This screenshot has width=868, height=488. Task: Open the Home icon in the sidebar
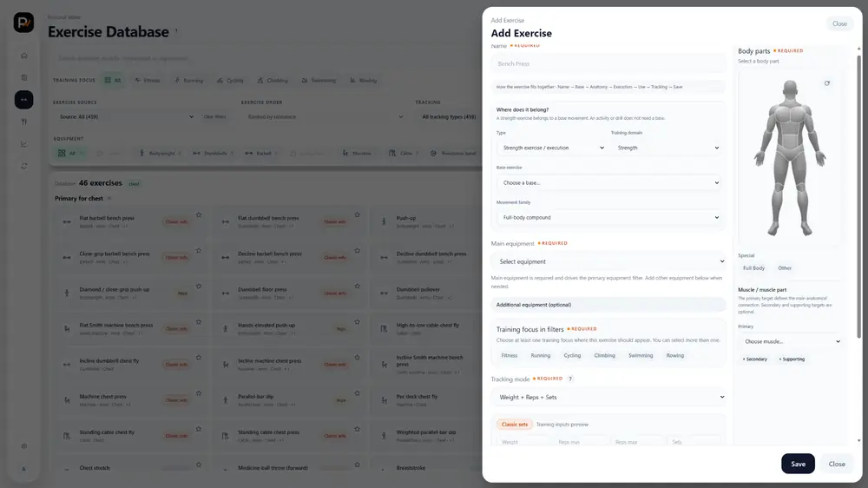23,56
